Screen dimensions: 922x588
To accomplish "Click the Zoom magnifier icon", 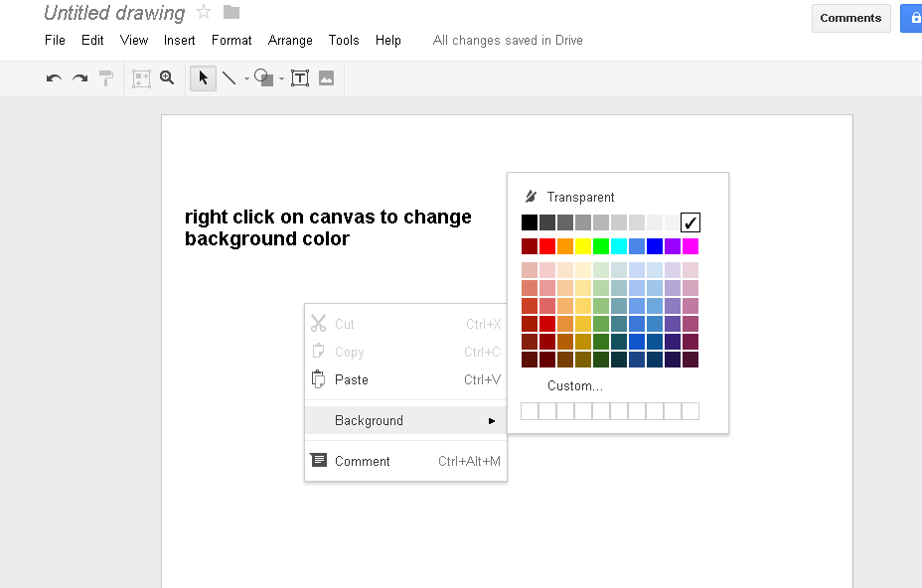I will click(167, 77).
